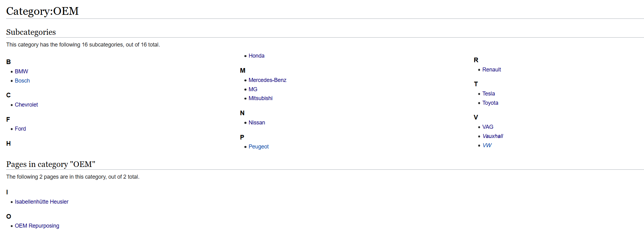
Task: Open the italic VW link
Action: [487, 145]
